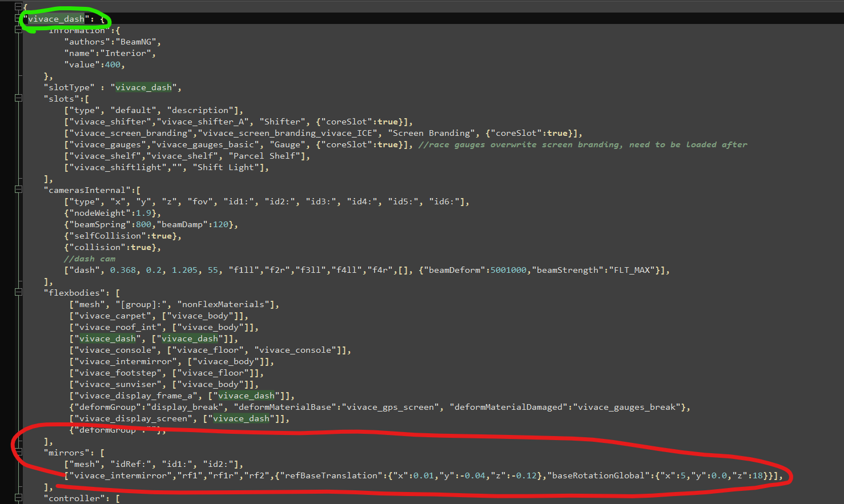This screenshot has height=504, width=844.
Task: Click the "display_break" deform group value
Action: pos(184,407)
